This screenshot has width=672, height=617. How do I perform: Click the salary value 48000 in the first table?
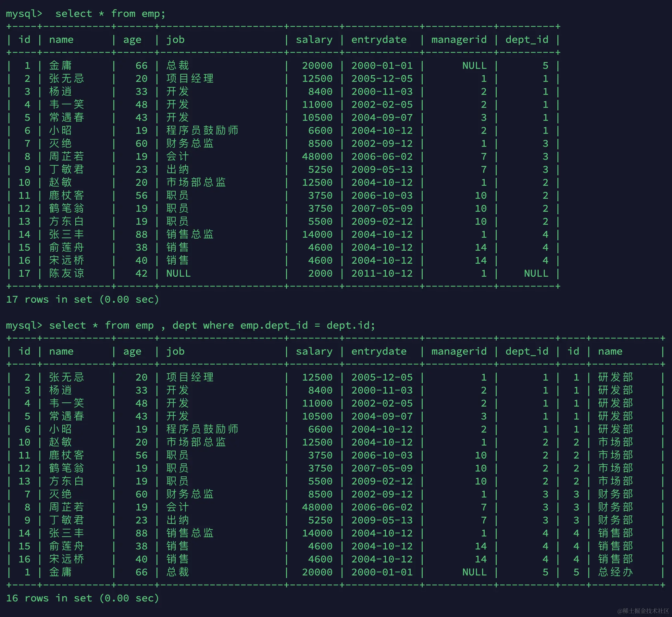317,156
